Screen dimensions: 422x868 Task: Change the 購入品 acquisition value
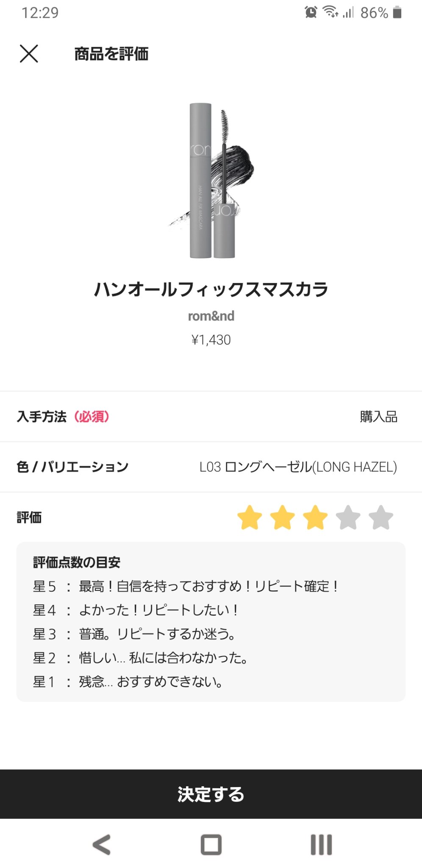tap(378, 417)
